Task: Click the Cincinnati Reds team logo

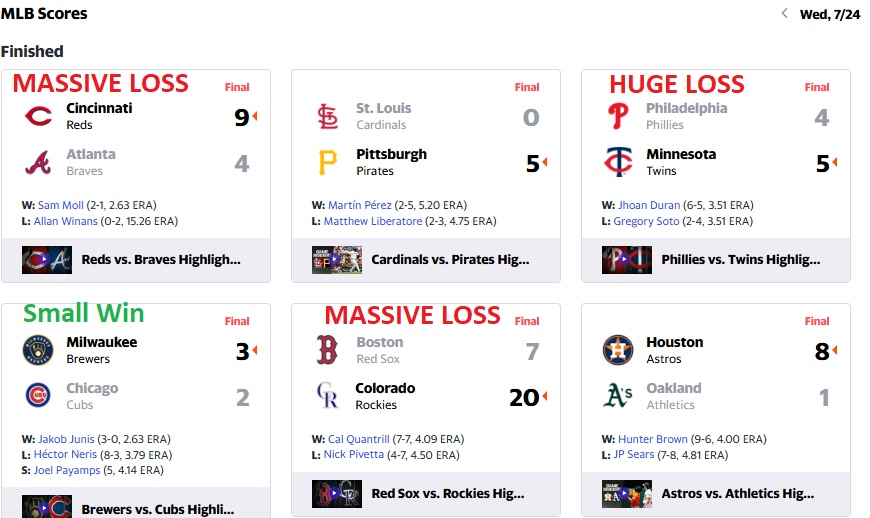Action: (x=38, y=116)
